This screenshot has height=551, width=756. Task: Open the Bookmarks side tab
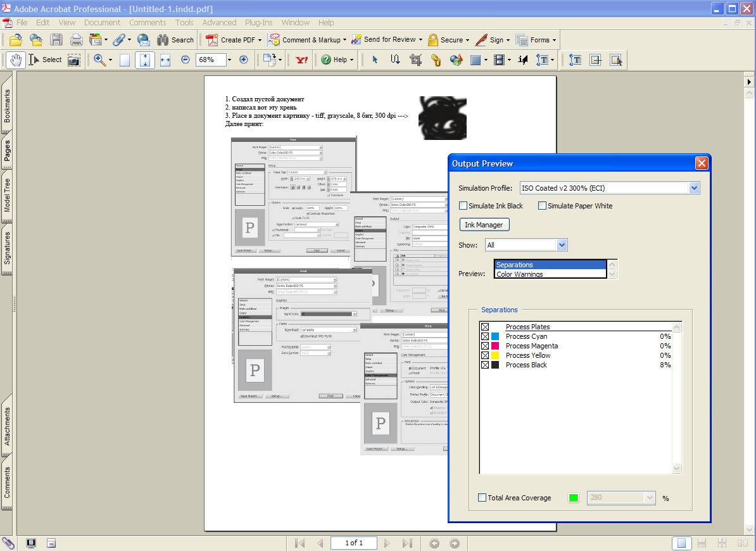pos(7,106)
